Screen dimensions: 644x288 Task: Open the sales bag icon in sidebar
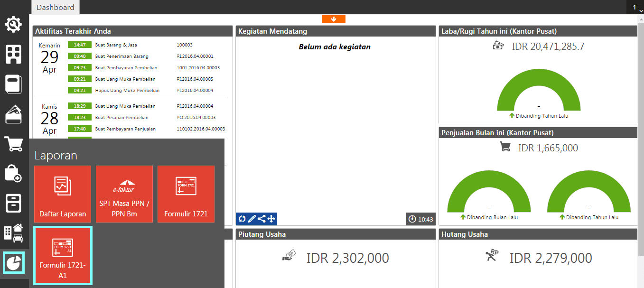(x=13, y=174)
